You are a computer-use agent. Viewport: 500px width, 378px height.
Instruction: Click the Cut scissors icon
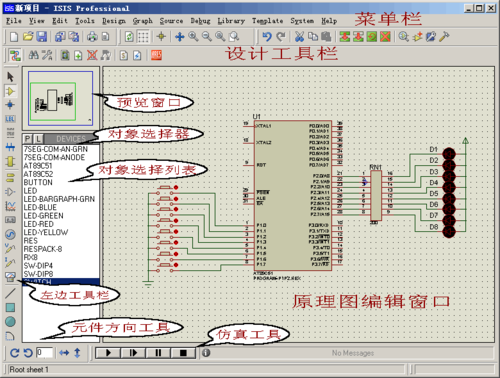tap(299, 36)
